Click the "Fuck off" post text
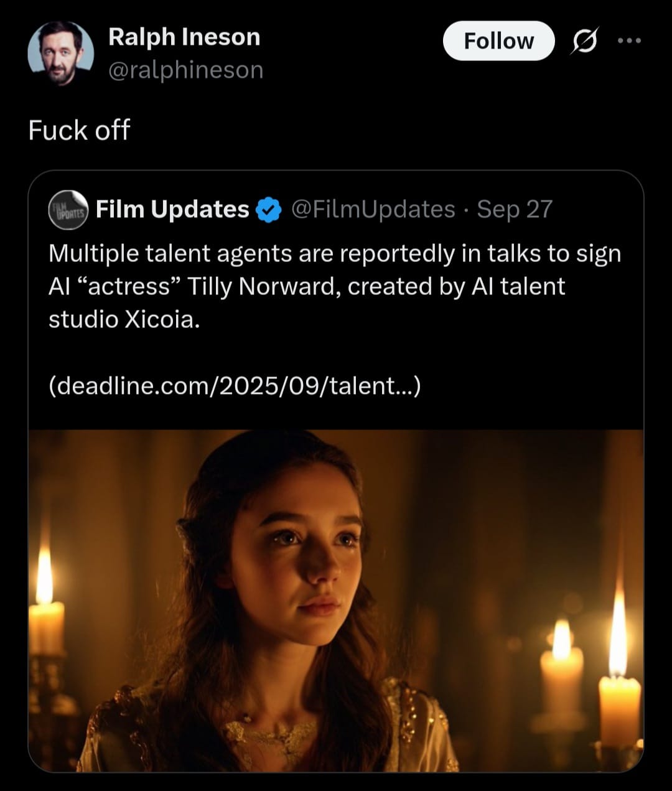Image resolution: width=672 pixels, height=791 pixels. 79,131
